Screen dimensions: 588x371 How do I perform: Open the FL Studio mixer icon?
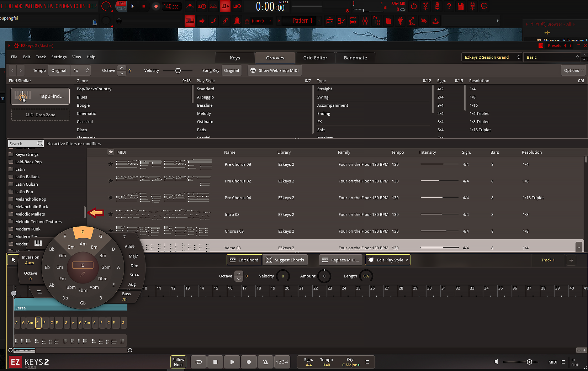(365, 21)
